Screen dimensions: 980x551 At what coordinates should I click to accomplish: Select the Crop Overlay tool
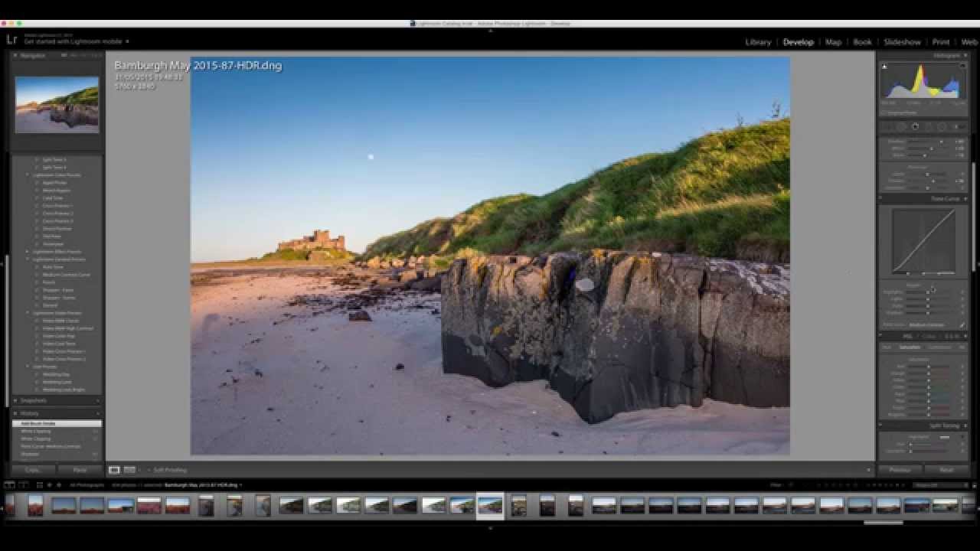click(887, 127)
